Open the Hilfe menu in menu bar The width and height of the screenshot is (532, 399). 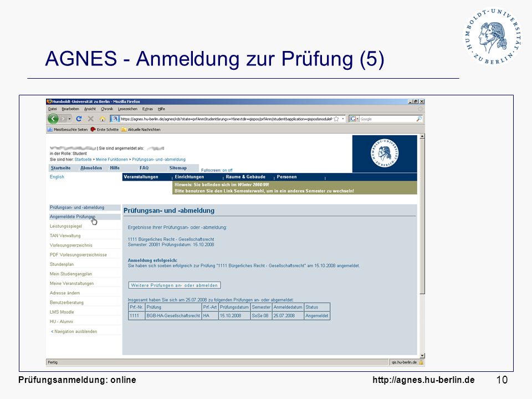[x=161, y=109]
